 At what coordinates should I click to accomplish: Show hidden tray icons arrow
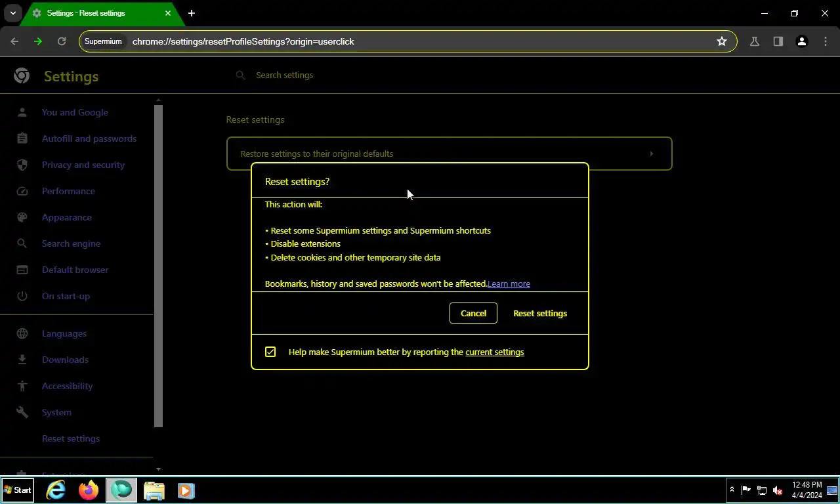point(732,490)
